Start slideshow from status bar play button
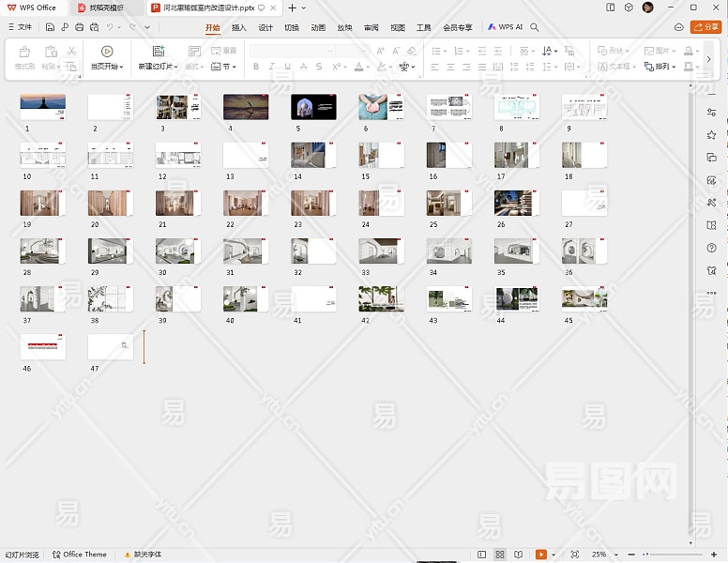This screenshot has width=728, height=563. (541, 555)
